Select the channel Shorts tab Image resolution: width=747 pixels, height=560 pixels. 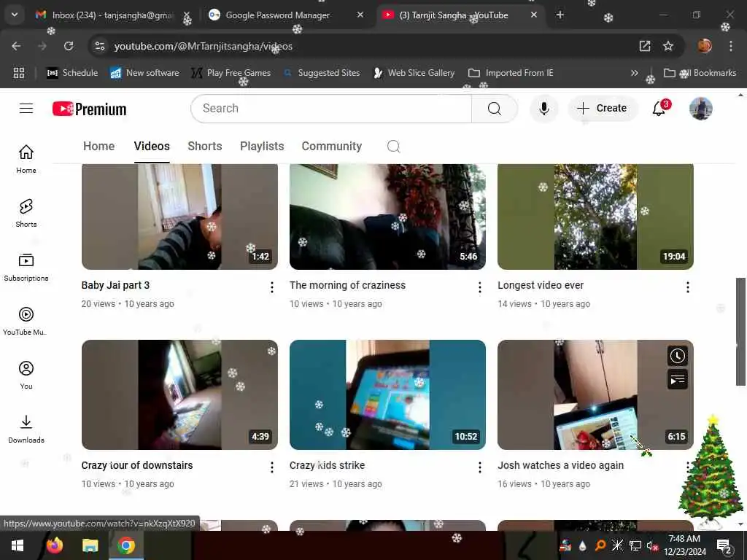pyautogui.click(x=205, y=146)
